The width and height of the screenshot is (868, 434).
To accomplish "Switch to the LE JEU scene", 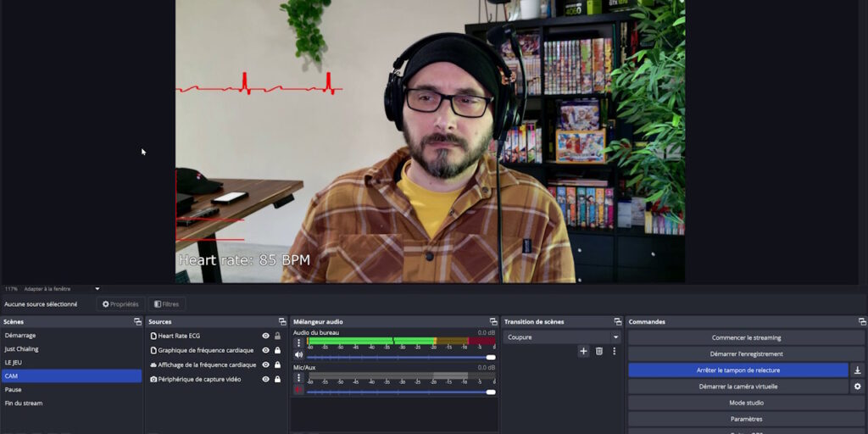I will [x=71, y=363].
